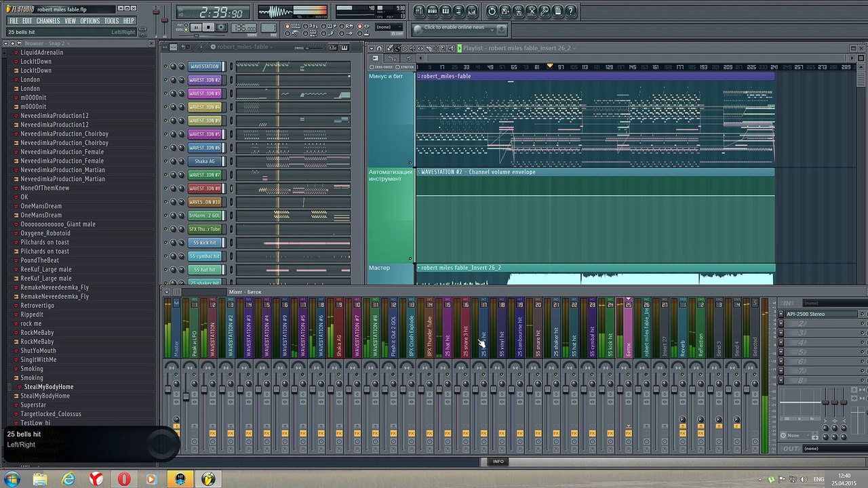The image size is (868, 488).
Task: Select the pencil draw tool in Playlist
Action: (389, 48)
